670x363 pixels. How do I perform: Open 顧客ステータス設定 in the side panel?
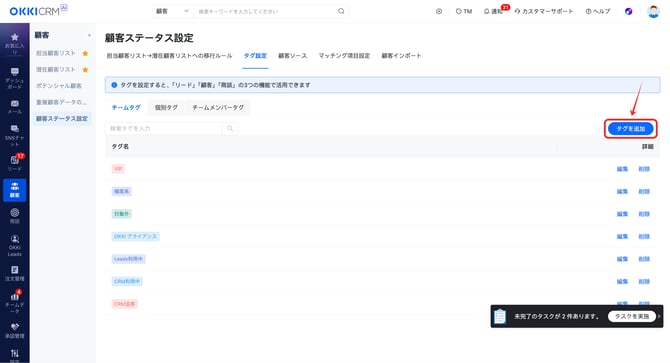(x=62, y=119)
